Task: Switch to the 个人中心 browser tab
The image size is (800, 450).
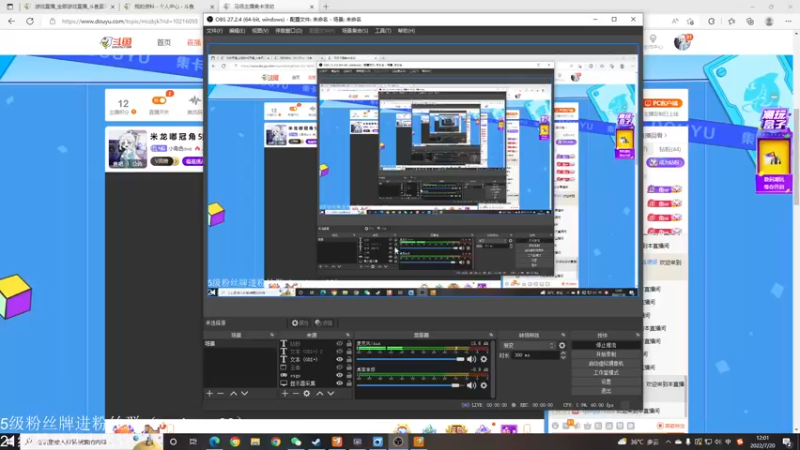Action: click(x=168, y=7)
